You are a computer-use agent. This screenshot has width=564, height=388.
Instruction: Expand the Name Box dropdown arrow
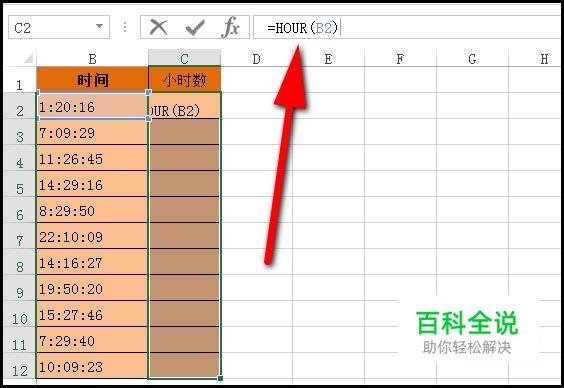[x=99, y=26]
